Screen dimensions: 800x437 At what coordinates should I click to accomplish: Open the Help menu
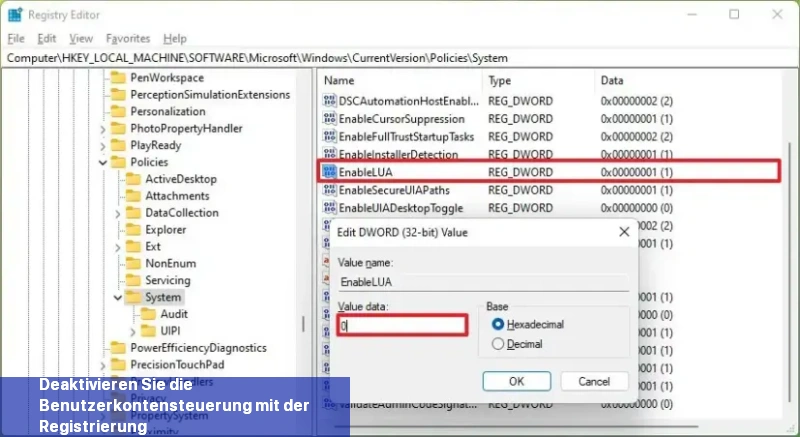[175, 39]
